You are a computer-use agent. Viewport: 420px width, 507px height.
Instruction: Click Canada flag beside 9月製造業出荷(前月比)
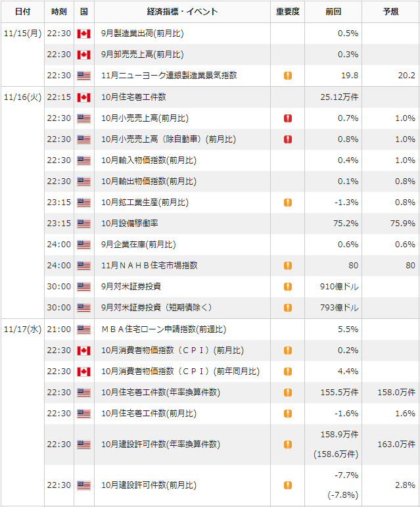[83, 34]
